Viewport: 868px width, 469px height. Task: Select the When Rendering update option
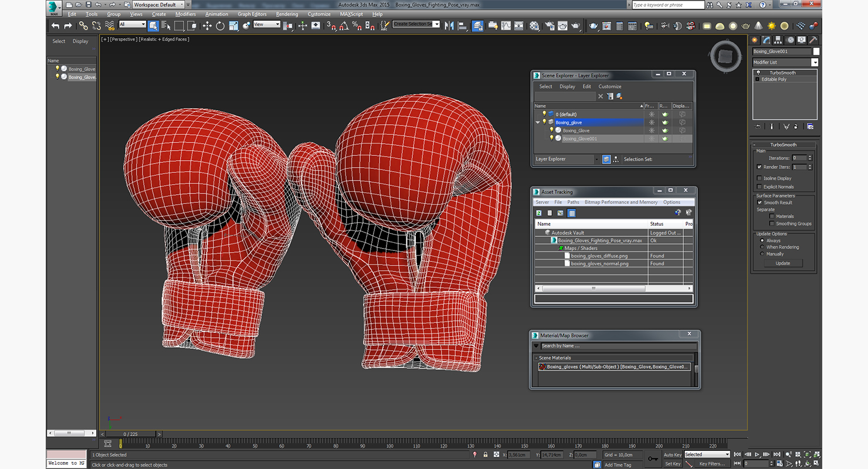pos(762,247)
